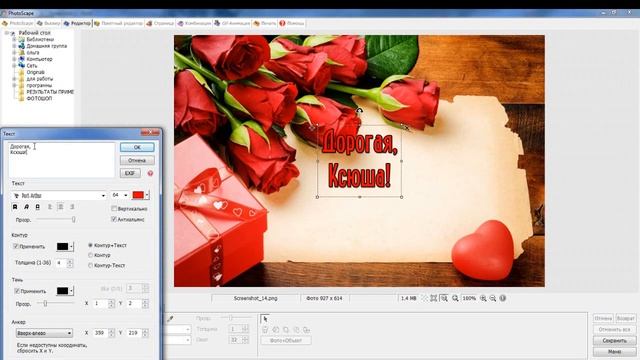Click the ФОТОШОП folder in the tree
Screen dimensions: 640x360
[39, 98]
